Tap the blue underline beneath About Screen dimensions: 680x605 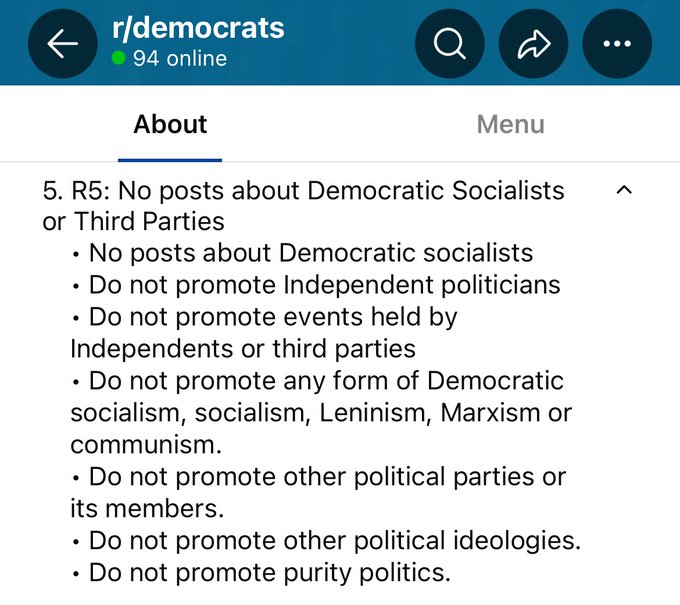170,159
